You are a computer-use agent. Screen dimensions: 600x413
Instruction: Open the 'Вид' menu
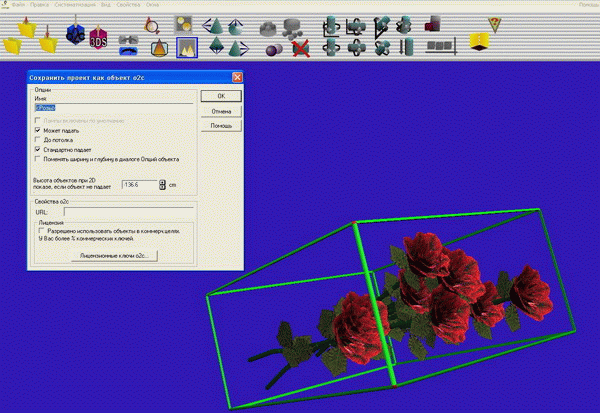(106, 5)
